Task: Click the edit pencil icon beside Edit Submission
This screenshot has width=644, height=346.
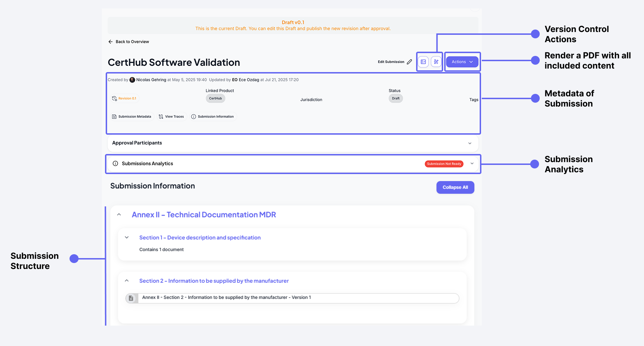Action: click(410, 62)
